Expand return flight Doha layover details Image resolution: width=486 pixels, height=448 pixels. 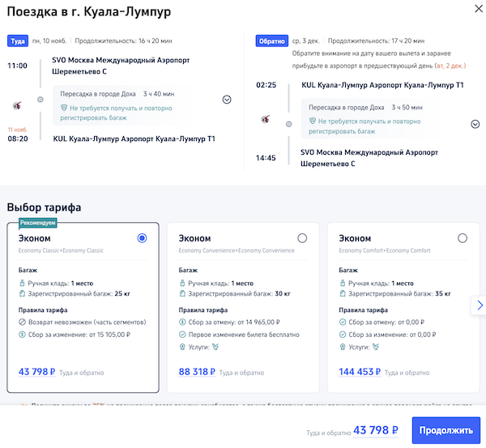point(475,124)
